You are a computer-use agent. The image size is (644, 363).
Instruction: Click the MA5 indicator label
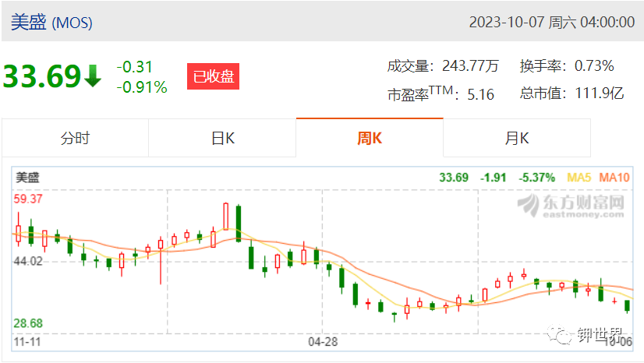(579, 178)
